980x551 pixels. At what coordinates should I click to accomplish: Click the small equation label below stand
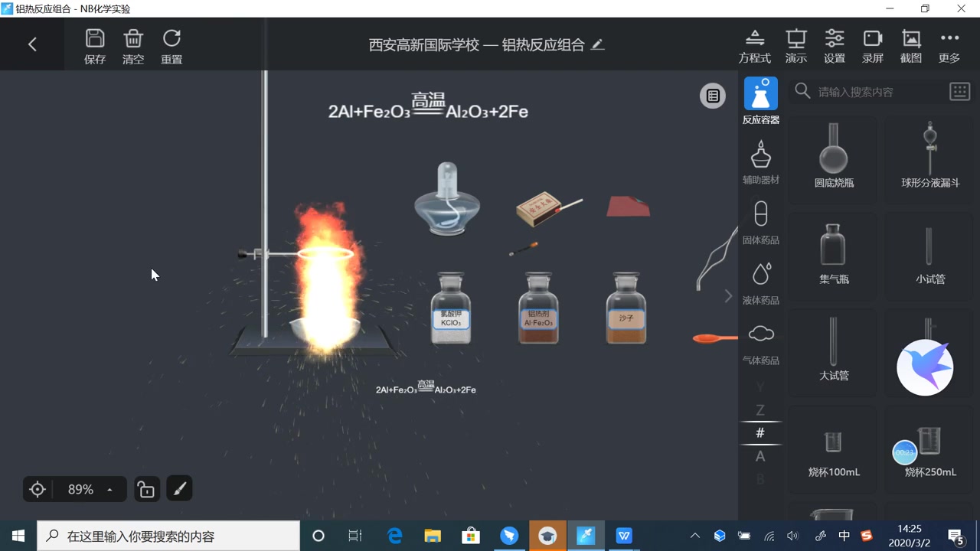(426, 387)
